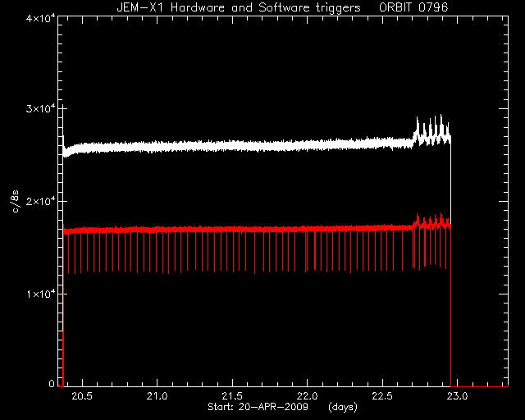
Task: Click the c/8s y-axis unit label
Action: click(15, 201)
